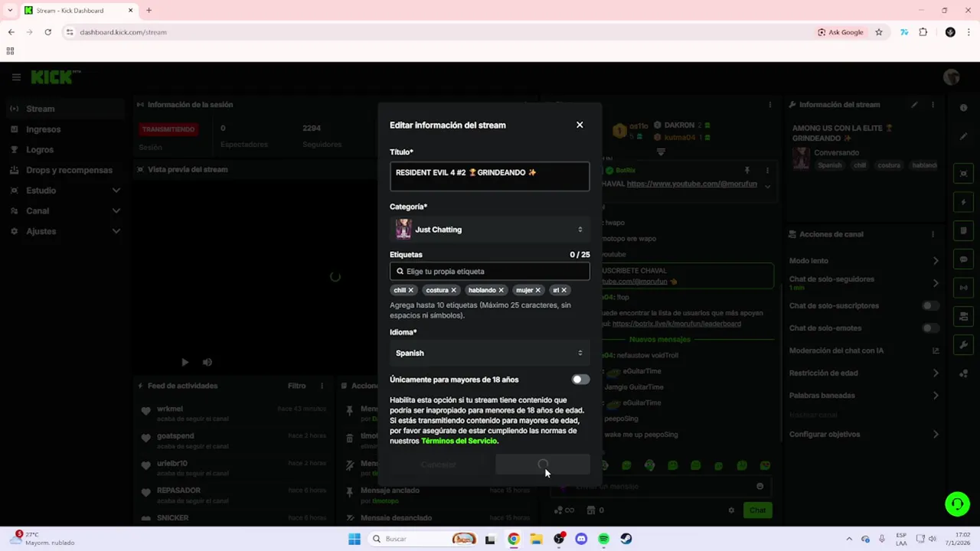This screenshot has height=551, width=980.
Task: Click the wrkmel activity feed entry
Action: (x=233, y=413)
